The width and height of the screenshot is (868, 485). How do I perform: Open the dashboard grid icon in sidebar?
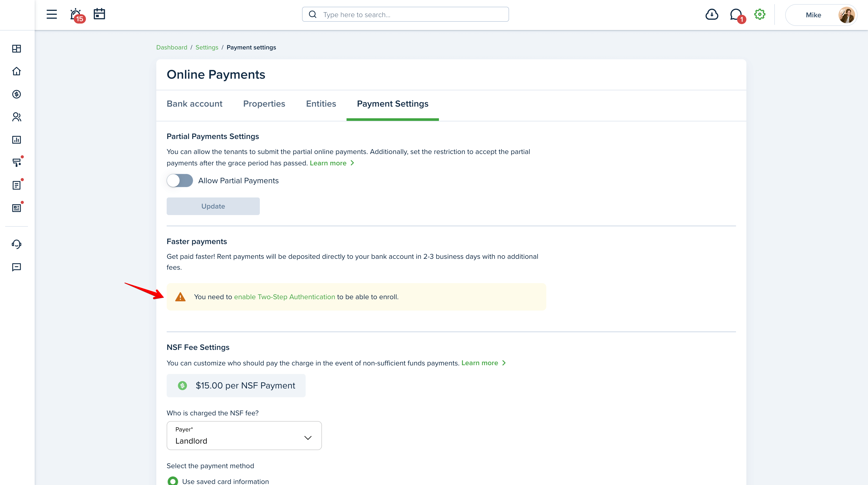click(x=17, y=49)
